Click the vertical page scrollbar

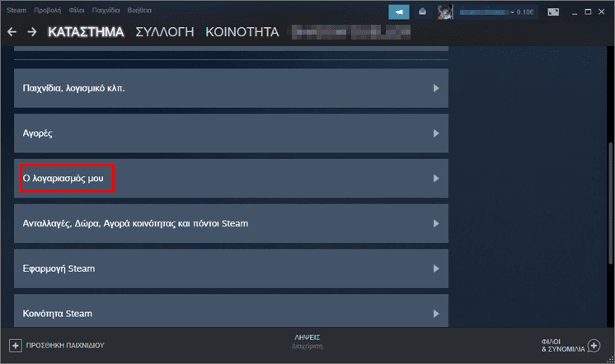pyautogui.click(x=610, y=203)
